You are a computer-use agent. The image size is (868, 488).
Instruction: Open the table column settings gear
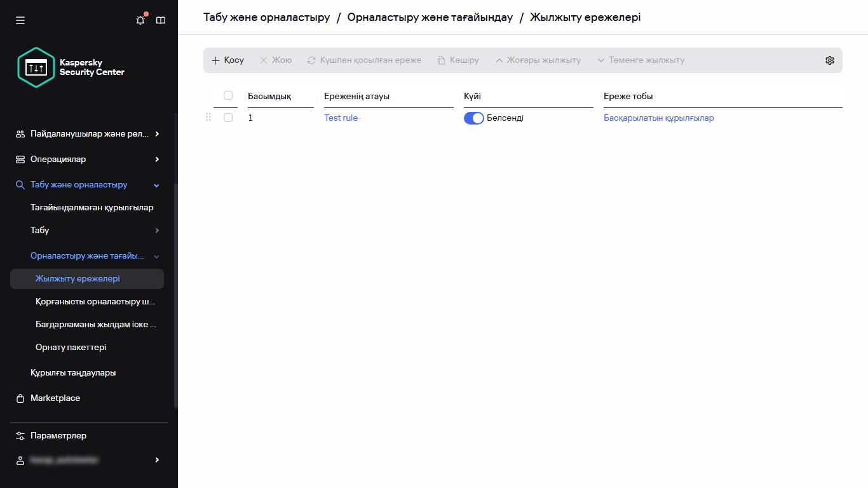point(829,60)
